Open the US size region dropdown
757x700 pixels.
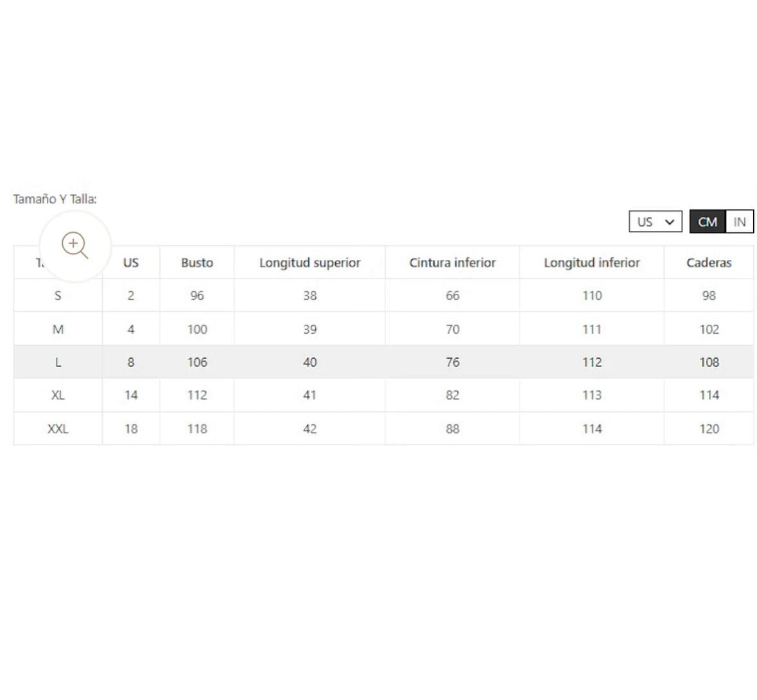(655, 222)
